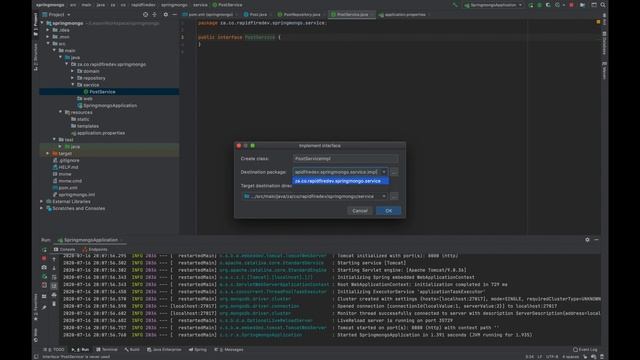The image size is (640, 360).
Task: Open the Console tab in Run panel
Action: point(64,249)
